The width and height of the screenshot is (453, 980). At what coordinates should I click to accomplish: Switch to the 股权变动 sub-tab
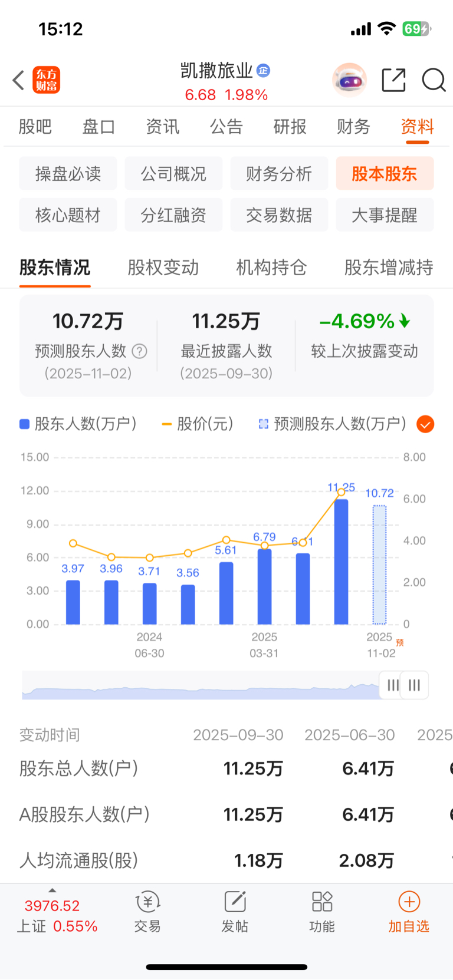(163, 268)
